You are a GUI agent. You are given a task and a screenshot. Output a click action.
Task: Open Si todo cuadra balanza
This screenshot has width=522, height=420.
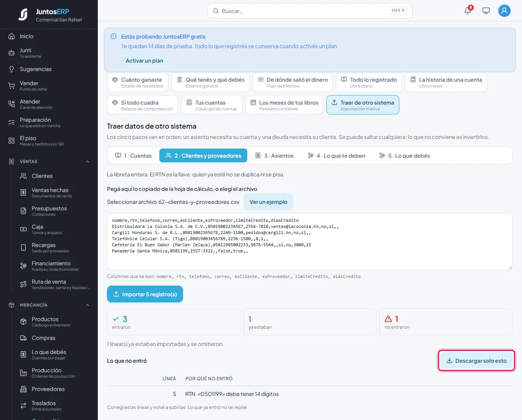[x=143, y=105]
